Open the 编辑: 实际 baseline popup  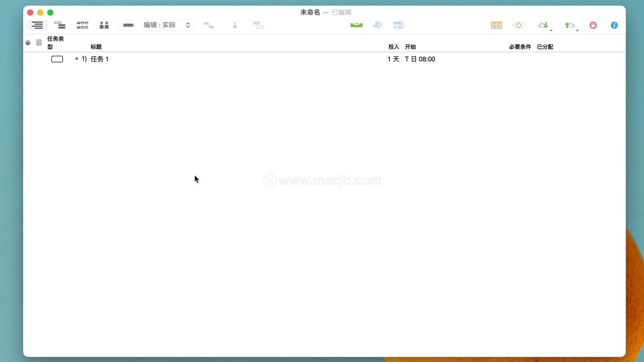[156, 25]
